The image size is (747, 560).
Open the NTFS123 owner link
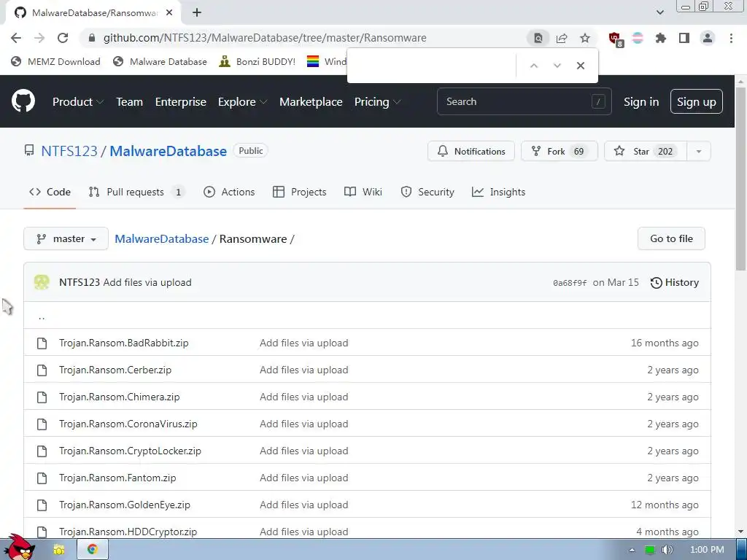(x=69, y=151)
